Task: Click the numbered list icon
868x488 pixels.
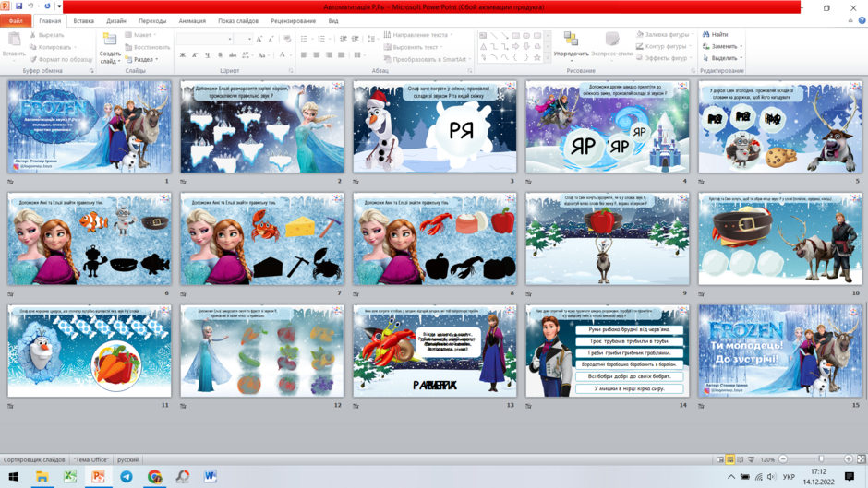Action: (321, 39)
